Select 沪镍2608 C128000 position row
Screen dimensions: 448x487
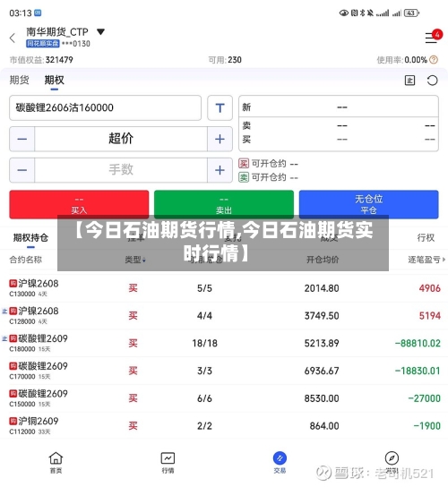point(224,316)
